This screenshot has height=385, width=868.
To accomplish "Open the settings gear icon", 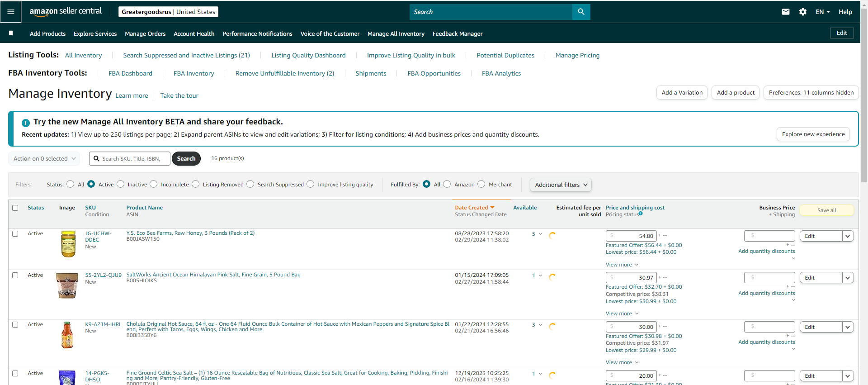I will [x=803, y=12].
